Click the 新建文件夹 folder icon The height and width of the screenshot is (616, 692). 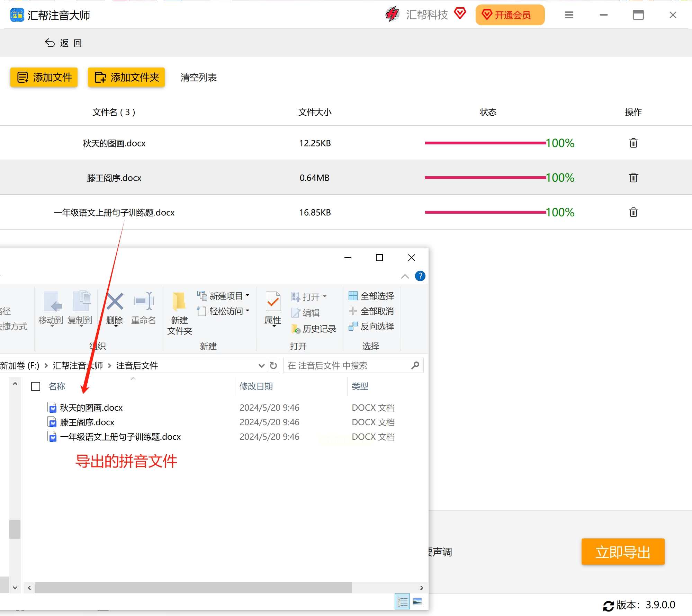(x=179, y=302)
